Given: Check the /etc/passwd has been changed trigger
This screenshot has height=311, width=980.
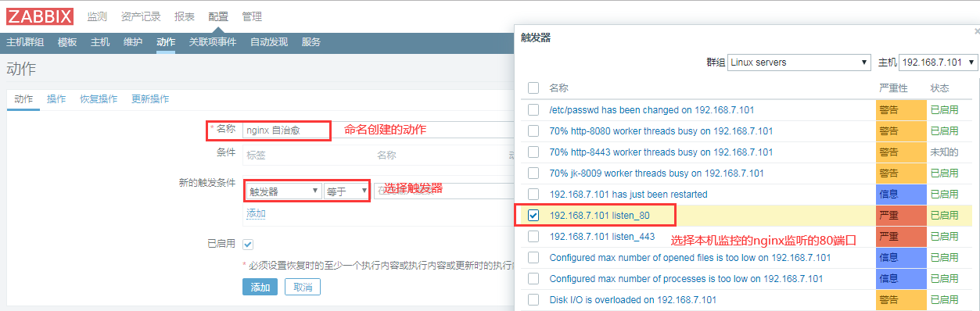Looking at the screenshot, I should pos(533,109).
